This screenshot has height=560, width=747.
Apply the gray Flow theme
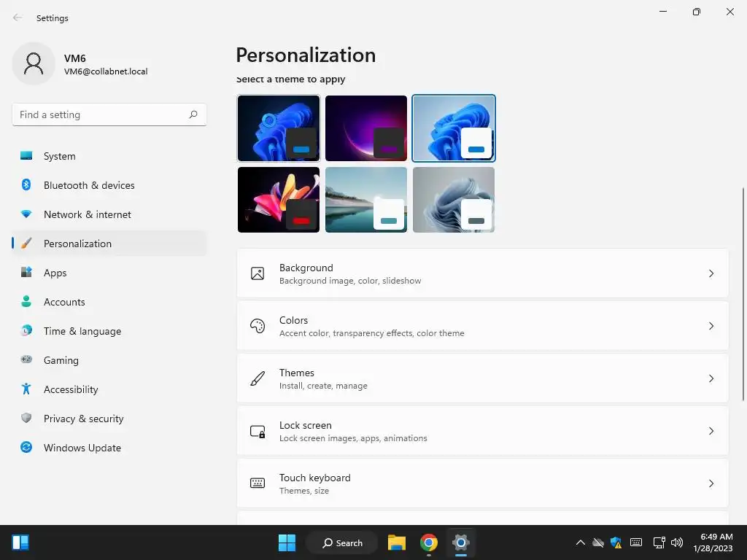click(454, 200)
